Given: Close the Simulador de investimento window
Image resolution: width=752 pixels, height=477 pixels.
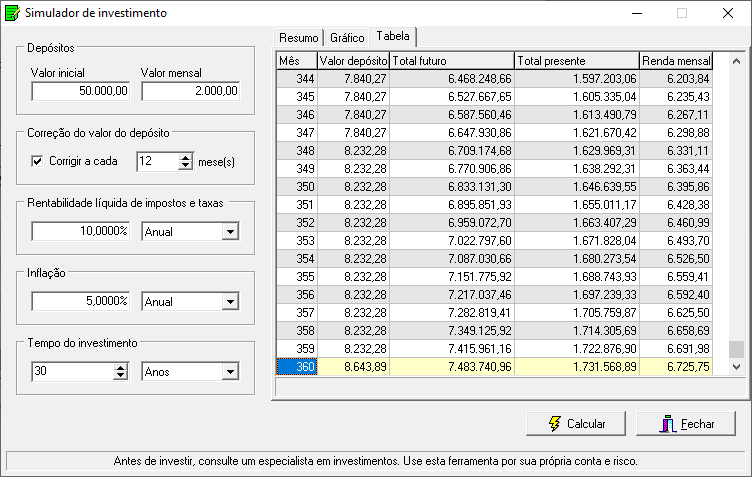Looking at the screenshot, I should point(728,13).
